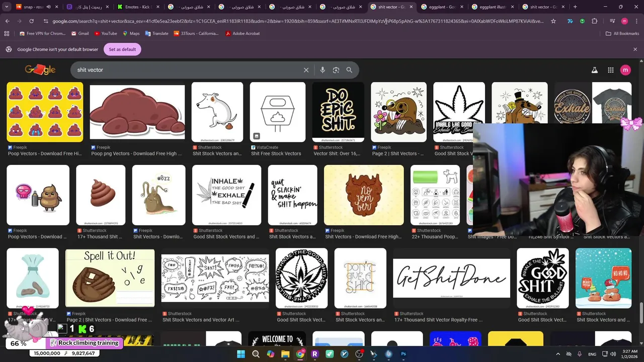The height and width of the screenshot is (362, 644).
Task: Switch to the 'eggplant - Goo' tab
Action: [442, 7]
